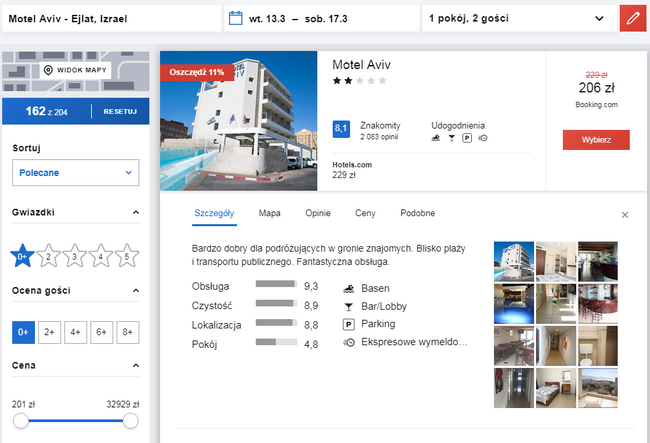Switch to the Opinie tab
650x443 pixels.
[318, 213]
